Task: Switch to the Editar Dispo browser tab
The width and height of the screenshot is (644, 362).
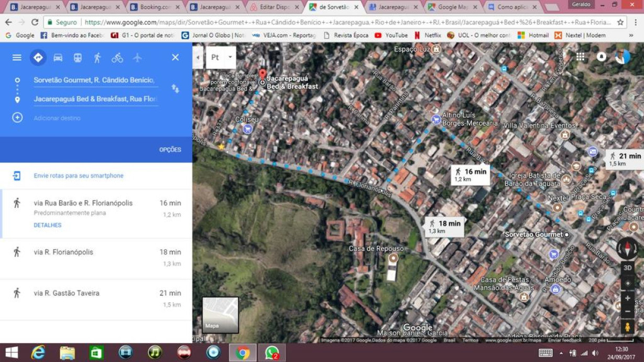Action: [x=275, y=7]
